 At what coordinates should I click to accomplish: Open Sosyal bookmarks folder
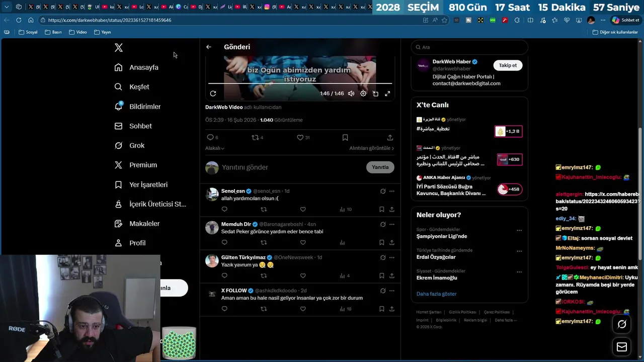click(28, 32)
